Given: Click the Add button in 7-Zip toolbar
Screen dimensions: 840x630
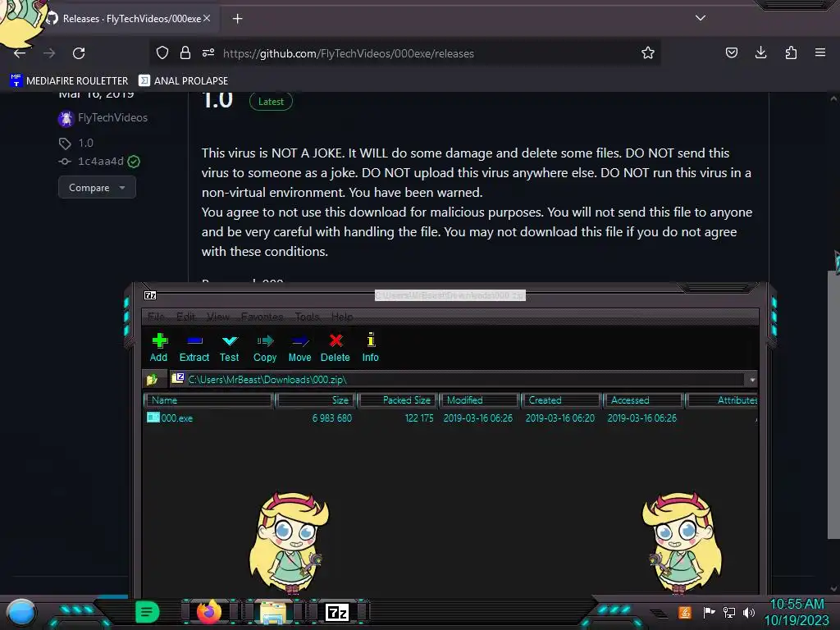Looking at the screenshot, I should (x=158, y=348).
